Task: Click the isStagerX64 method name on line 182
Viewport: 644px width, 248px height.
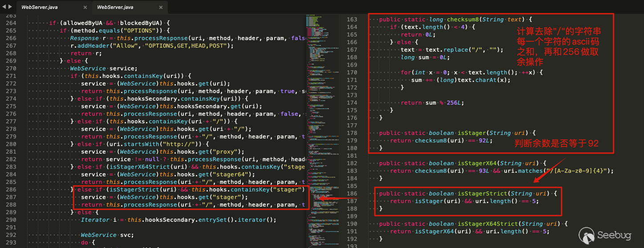Action: 477,163
